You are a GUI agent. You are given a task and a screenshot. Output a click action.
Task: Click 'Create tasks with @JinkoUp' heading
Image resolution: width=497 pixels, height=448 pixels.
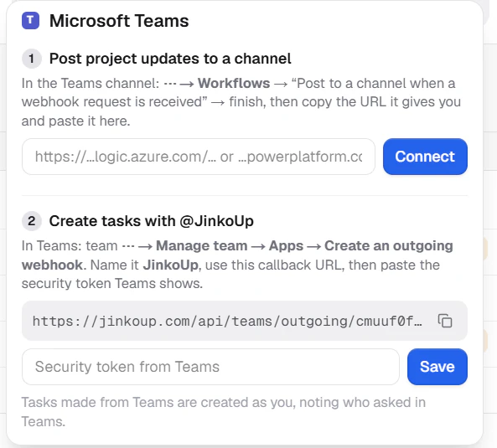[152, 221]
